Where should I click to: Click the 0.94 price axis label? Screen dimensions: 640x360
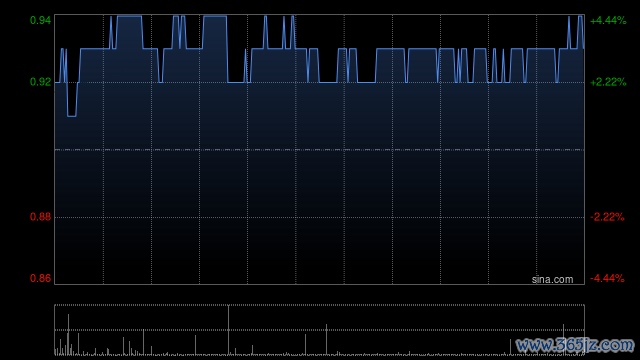pos(40,20)
